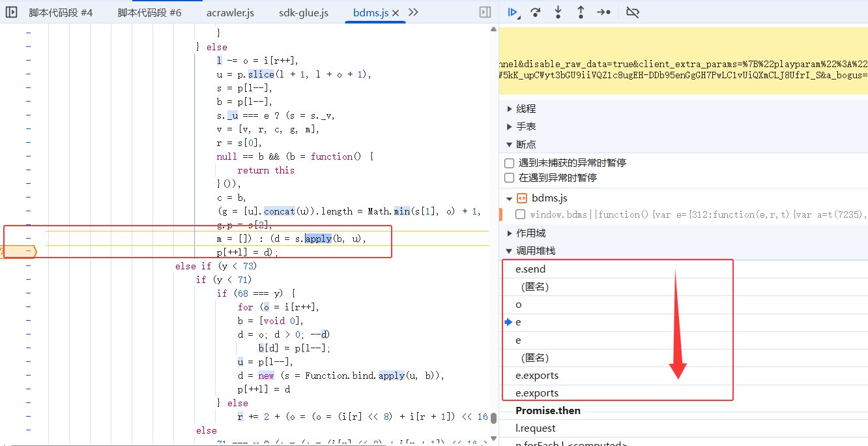Viewport: 868px width, 446px height.
Task: Switch to the sdk-glue.js tab
Action: [303, 12]
